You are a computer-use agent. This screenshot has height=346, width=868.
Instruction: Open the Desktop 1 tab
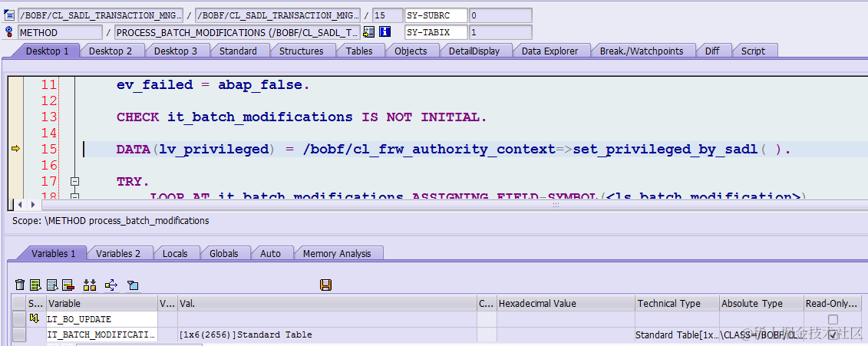pos(47,51)
